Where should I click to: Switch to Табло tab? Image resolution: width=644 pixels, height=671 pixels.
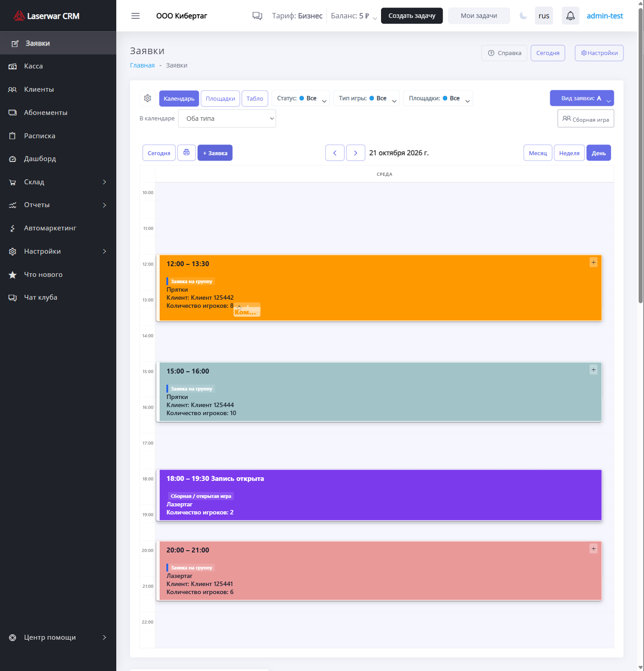255,98
